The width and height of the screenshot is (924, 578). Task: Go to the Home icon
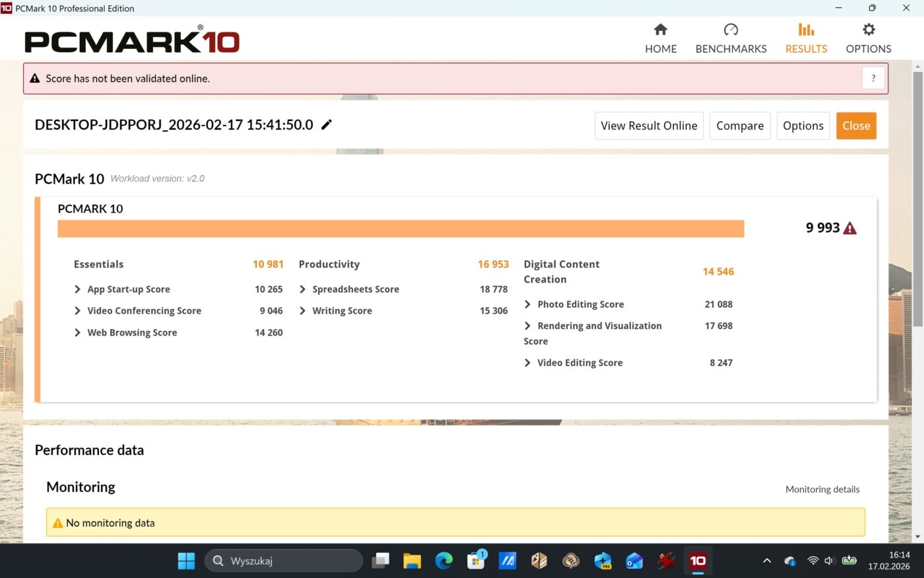click(661, 30)
